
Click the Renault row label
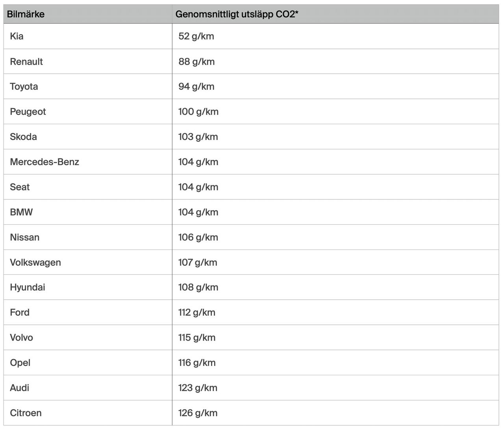coord(26,61)
